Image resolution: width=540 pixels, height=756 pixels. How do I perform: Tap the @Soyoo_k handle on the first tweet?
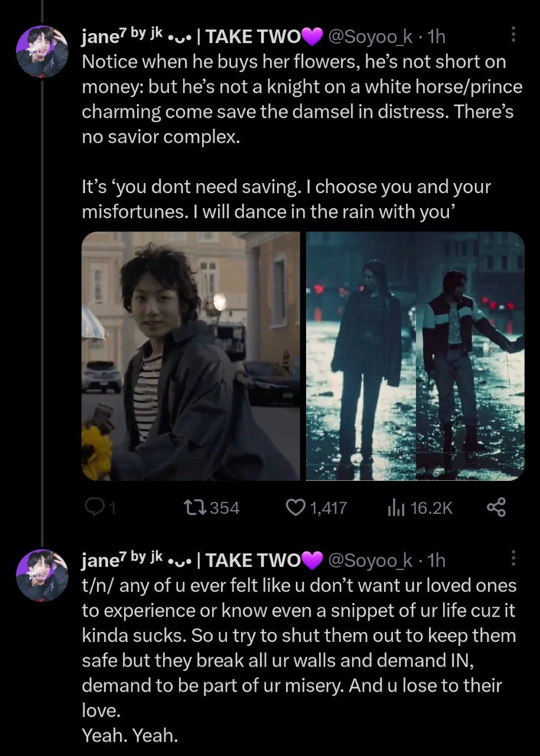[x=370, y=37]
